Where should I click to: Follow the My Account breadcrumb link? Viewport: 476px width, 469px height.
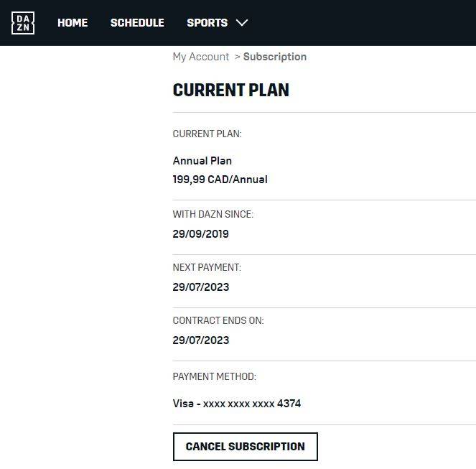click(x=201, y=57)
